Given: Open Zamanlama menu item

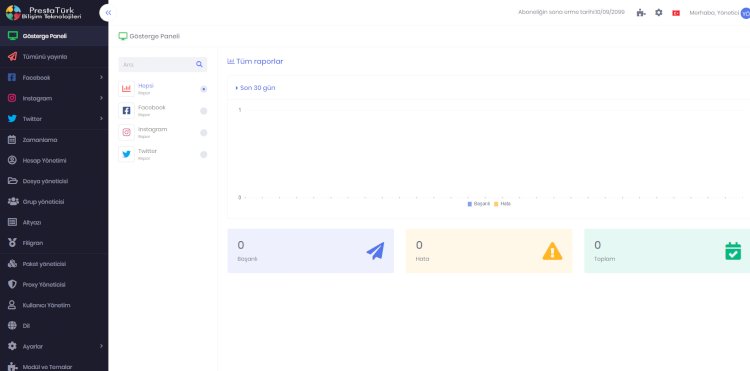Looking at the screenshot, I should coord(54,140).
